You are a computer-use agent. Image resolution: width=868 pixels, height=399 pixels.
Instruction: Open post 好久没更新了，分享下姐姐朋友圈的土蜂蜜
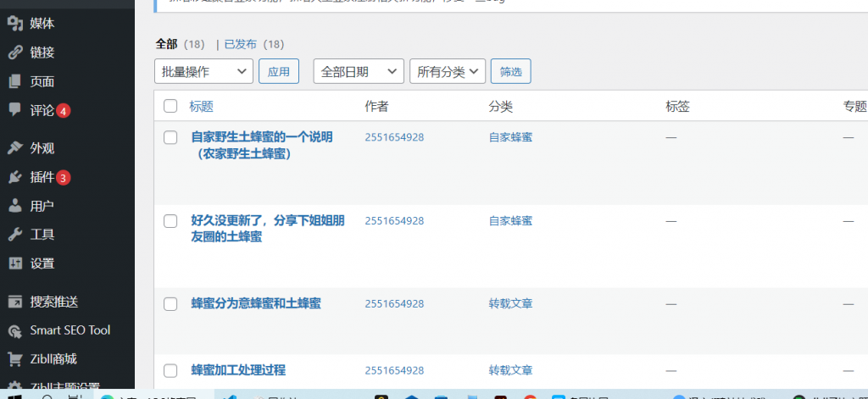[x=268, y=229]
